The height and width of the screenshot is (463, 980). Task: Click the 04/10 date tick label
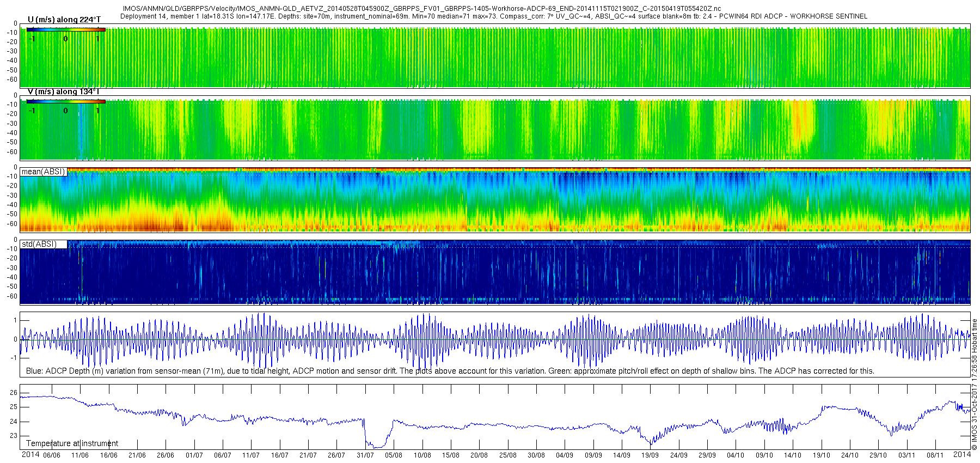735,455
